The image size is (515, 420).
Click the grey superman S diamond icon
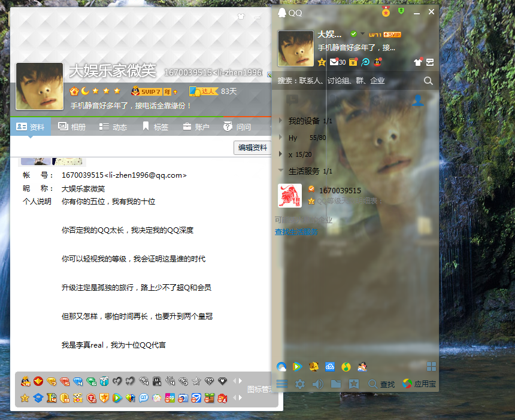[209, 381]
